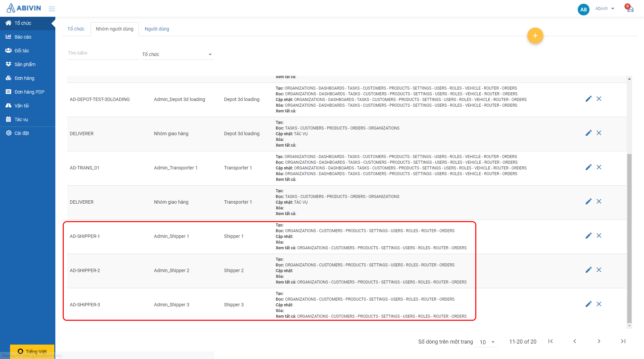Click the AD-TRANS_01 code cell
Screen dimensions: 644x359
click(x=84, y=168)
